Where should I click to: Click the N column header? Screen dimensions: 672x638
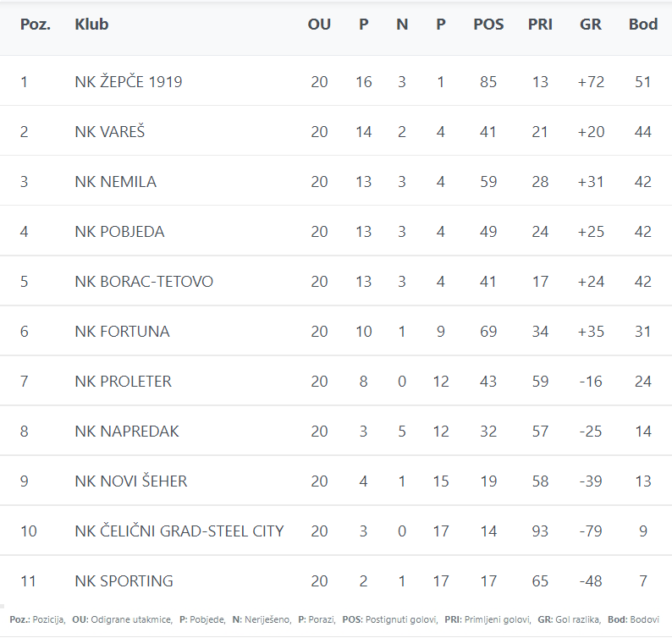402,25
